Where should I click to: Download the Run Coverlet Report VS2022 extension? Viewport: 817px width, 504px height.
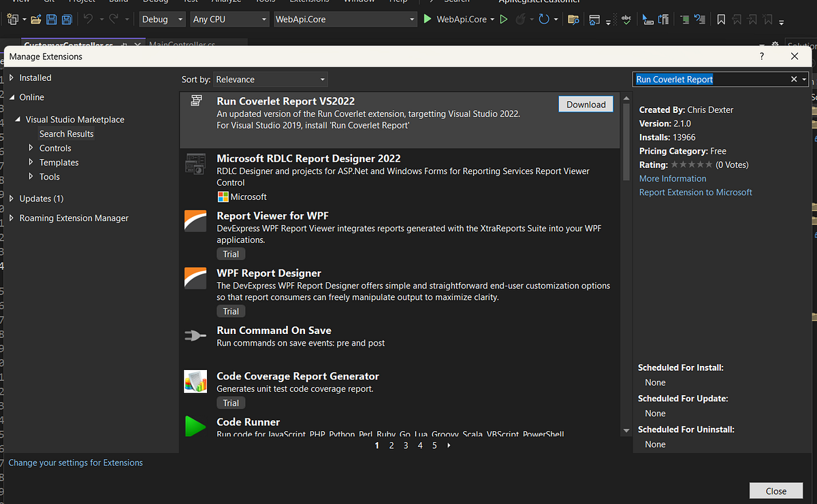click(586, 104)
